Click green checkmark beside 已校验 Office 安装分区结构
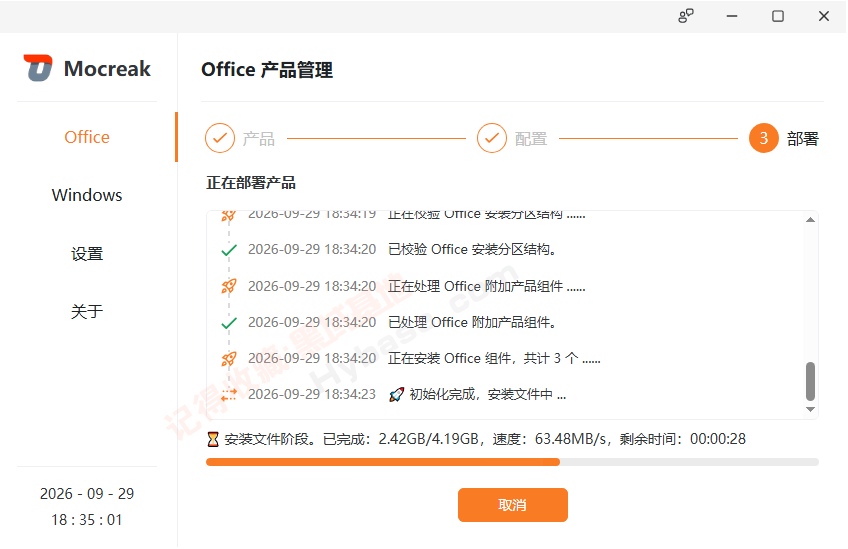 click(229, 250)
